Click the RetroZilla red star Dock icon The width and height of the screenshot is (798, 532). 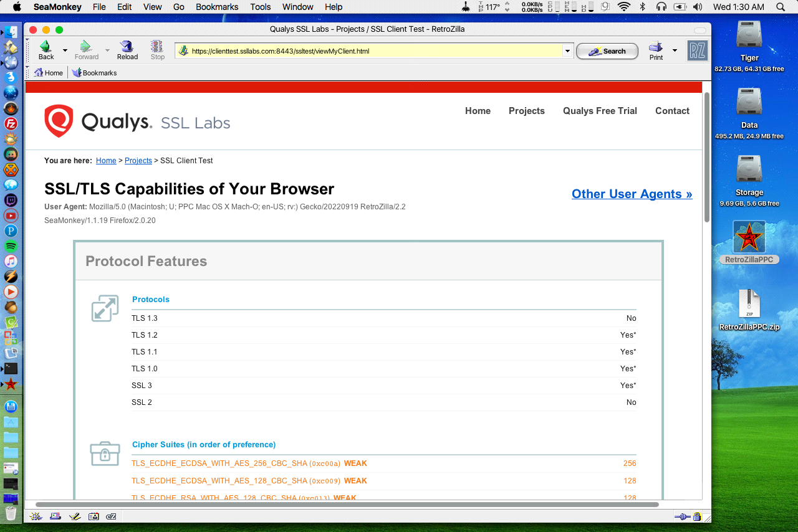click(11, 384)
